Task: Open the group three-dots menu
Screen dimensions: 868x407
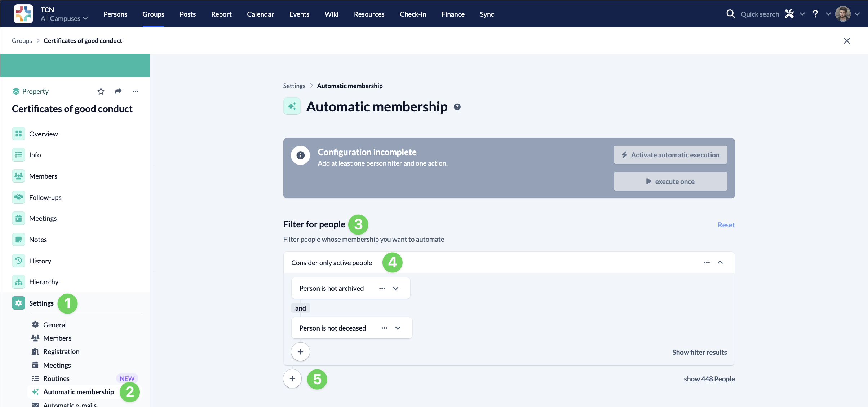Action: coord(136,91)
